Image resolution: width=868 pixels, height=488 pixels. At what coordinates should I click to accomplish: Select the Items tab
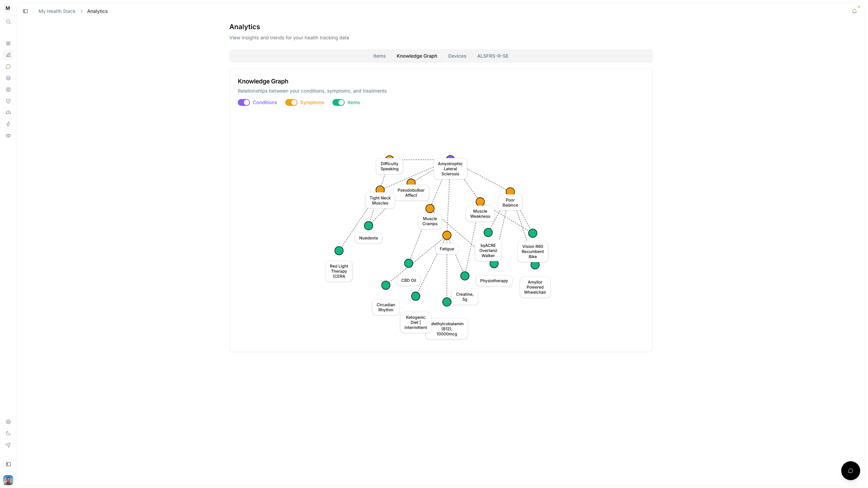pos(379,56)
